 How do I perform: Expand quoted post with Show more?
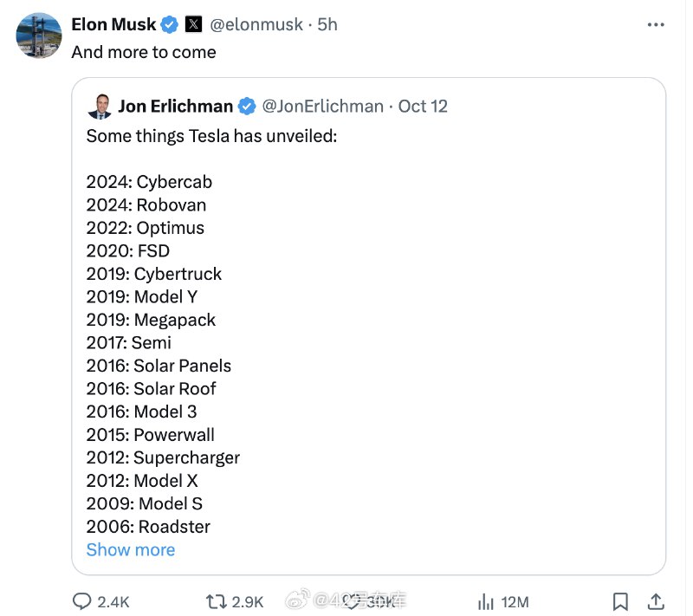pyautogui.click(x=131, y=549)
